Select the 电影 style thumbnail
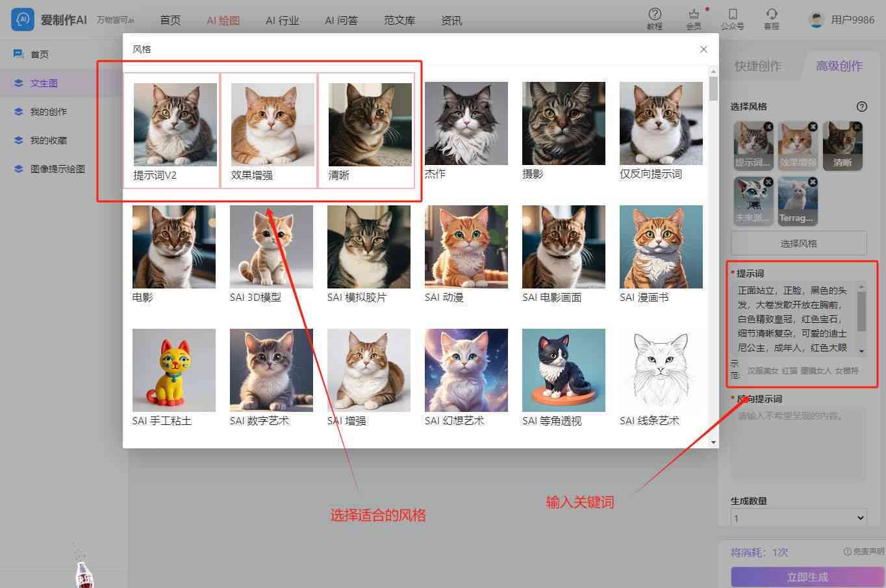 pyautogui.click(x=174, y=247)
